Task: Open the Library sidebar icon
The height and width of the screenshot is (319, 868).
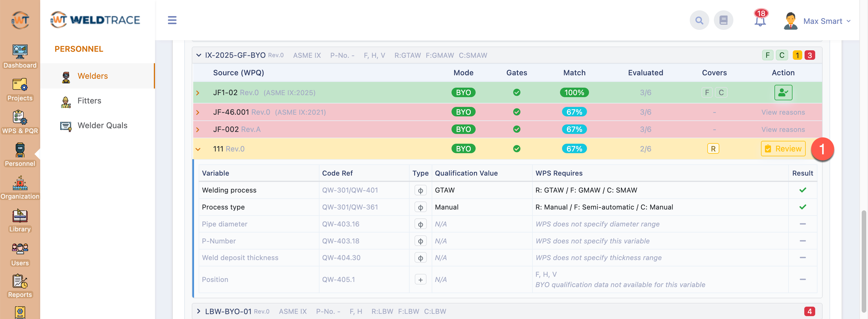Action: pyautogui.click(x=20, y=220)
